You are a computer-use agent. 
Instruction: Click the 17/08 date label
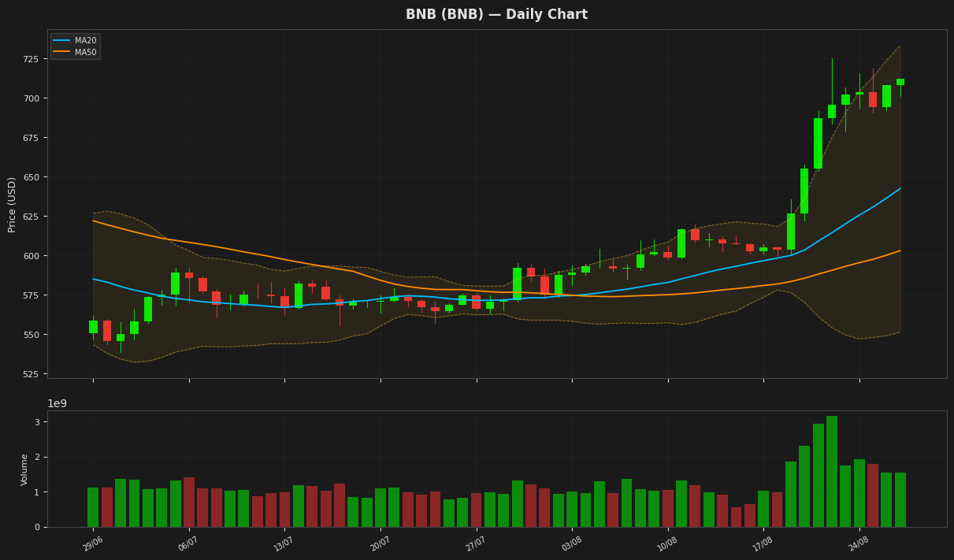coord(763,543)
